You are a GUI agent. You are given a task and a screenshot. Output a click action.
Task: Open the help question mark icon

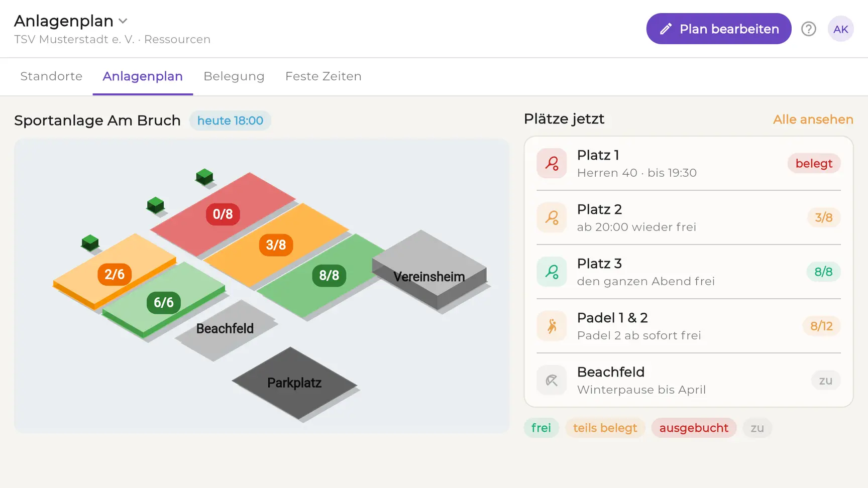coord(809,29)
